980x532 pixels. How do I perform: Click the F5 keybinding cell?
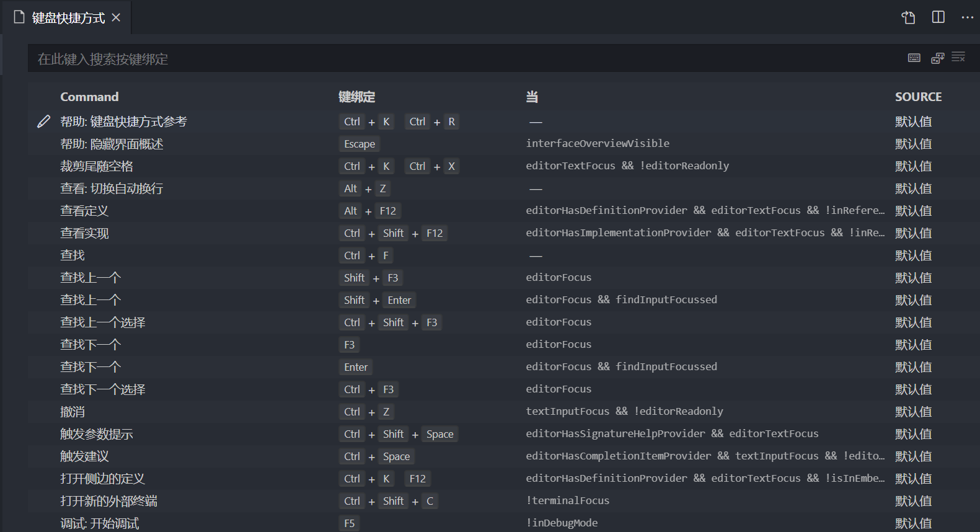point(350,523)
